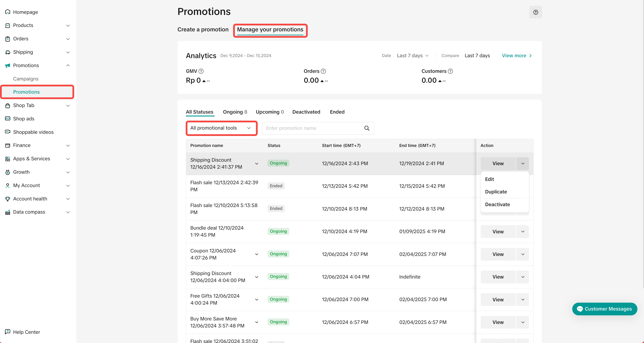Screen dimensions: 644x343
Task: Open Last 7 days date dropdown
Action: click(412, 55)
